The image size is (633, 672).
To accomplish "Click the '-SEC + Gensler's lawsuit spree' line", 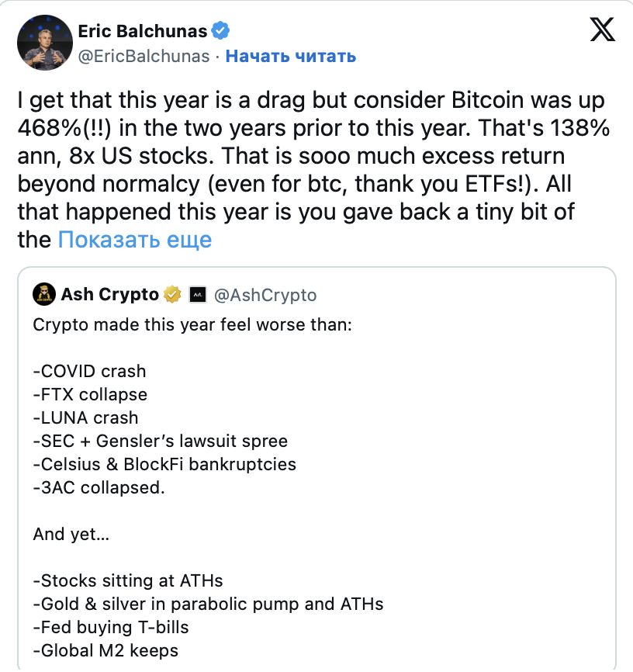I will 161,441.
